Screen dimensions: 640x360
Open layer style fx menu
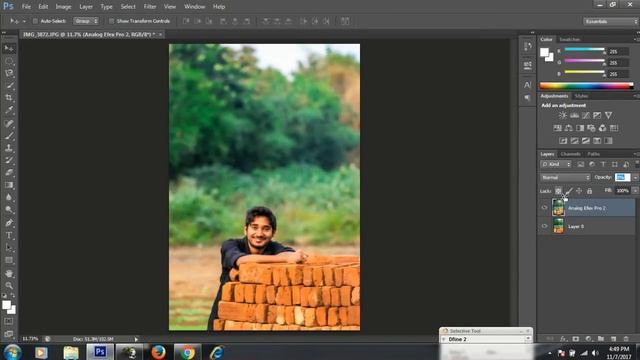[563, 339]
